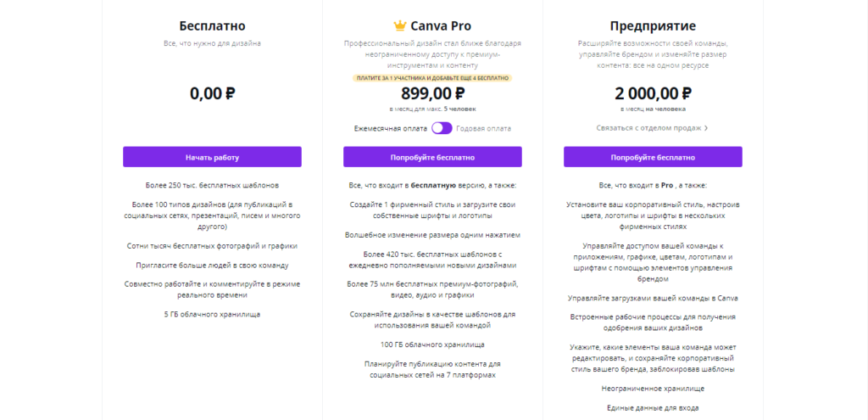
Task: Click the 0,00 ₽ price
Action: 212,93
